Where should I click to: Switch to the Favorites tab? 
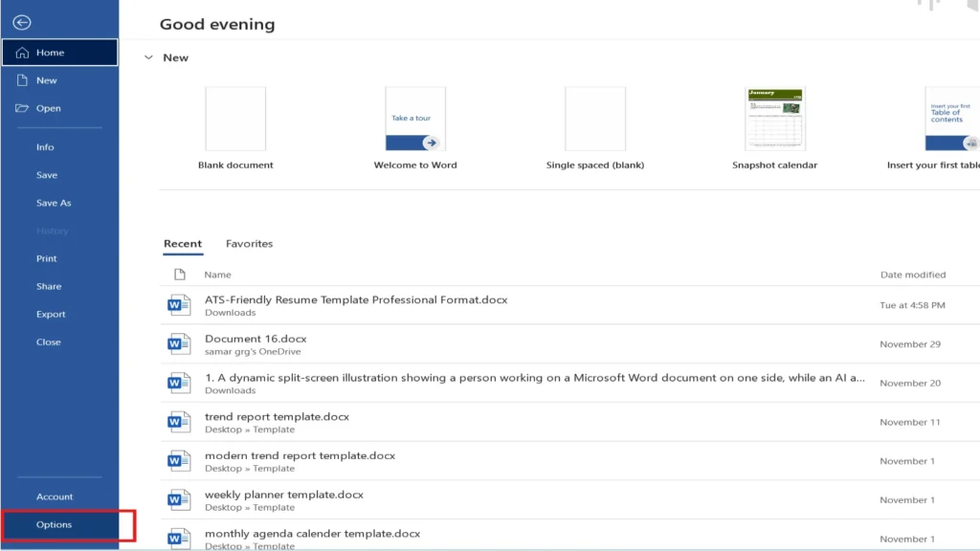tap(249, 244)
